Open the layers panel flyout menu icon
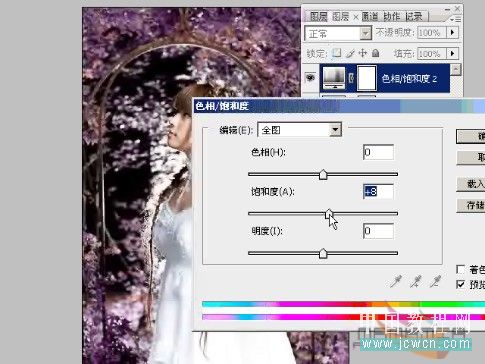 (x=456, y=19)
